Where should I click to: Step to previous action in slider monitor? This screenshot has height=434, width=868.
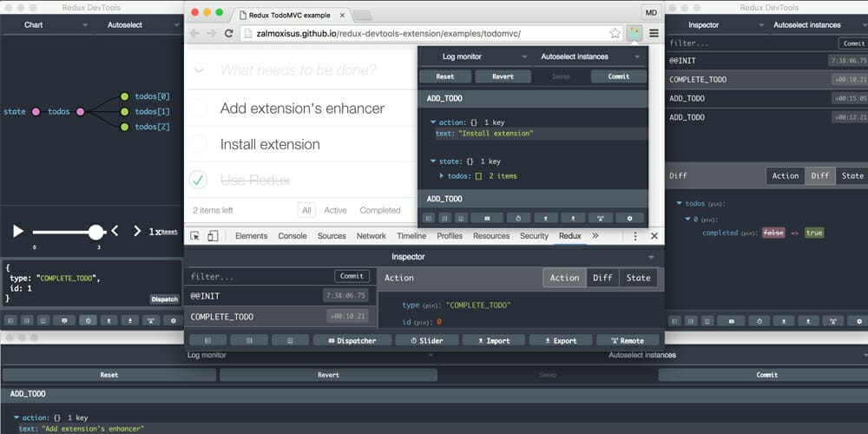pos(115,231)
